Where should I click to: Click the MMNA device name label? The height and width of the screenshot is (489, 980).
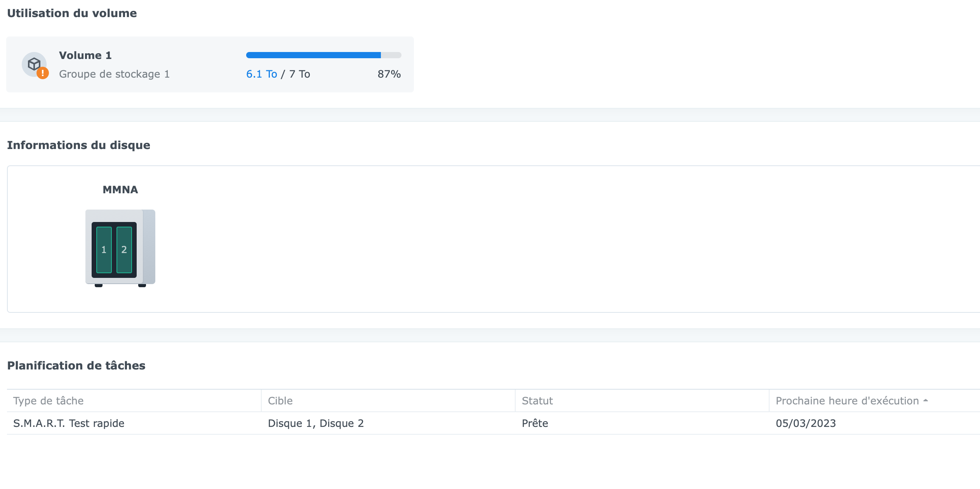(120, 190)
